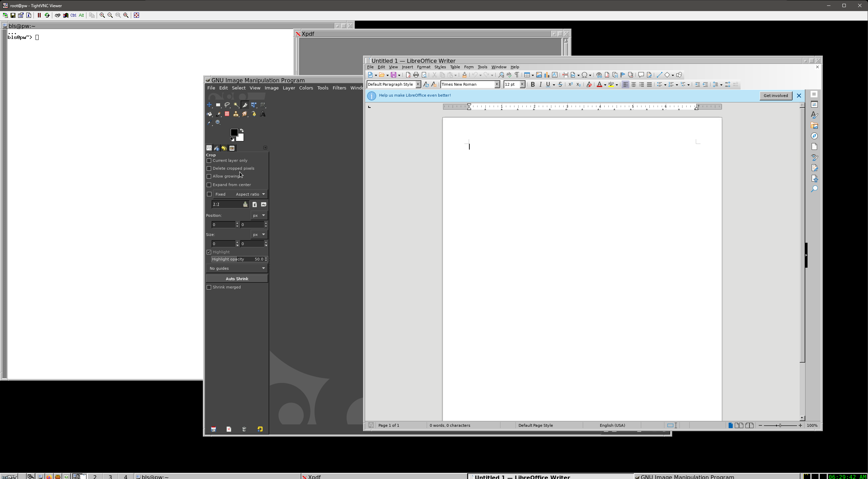
Task: Click the Highlight opacity slider
Action: (239, 259)
